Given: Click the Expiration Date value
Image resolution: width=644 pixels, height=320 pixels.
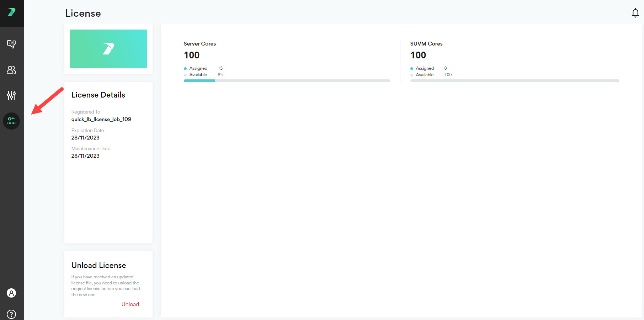Looking at the screenshot, I should click(x=85, y=138).
